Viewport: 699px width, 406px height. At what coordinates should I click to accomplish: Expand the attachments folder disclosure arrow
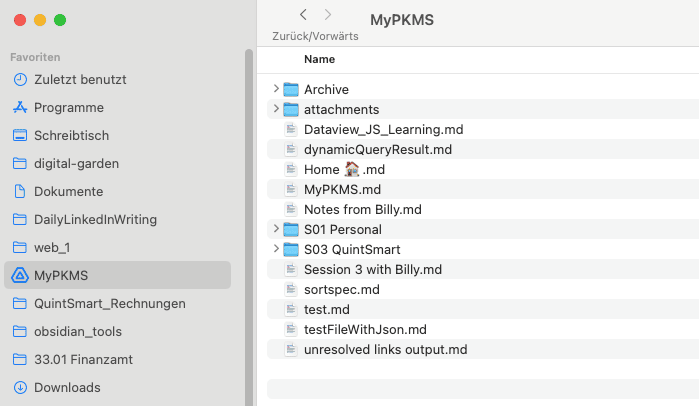click(x=276, y=109)
